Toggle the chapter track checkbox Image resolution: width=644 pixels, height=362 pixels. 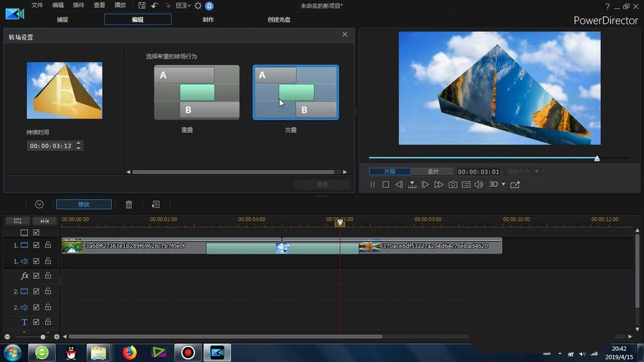tap(36, 233)
